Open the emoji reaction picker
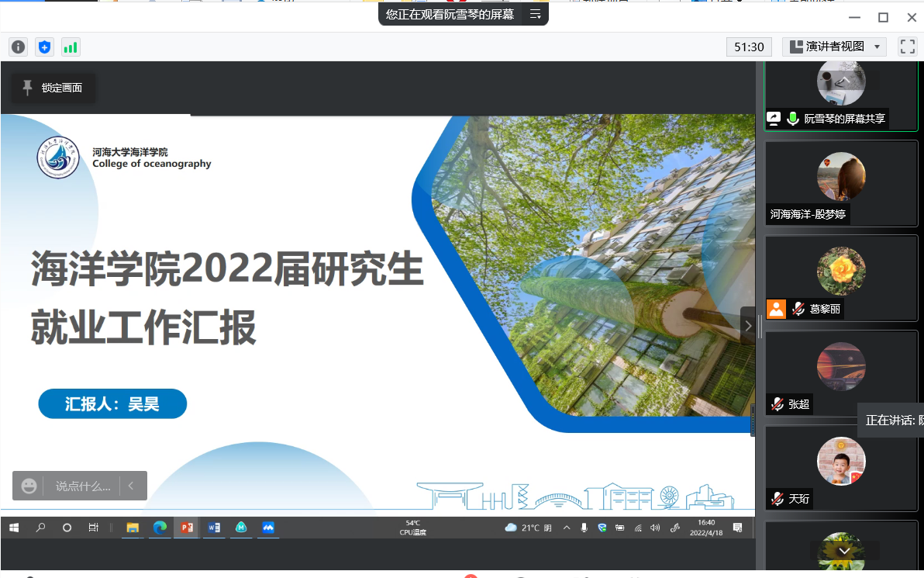This screenshot has width=924, height=578. pos(29,486)
